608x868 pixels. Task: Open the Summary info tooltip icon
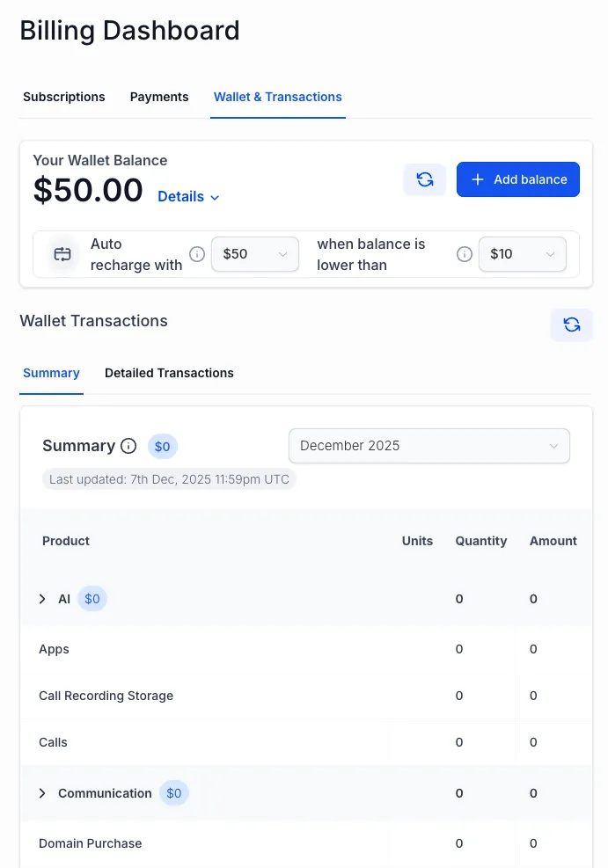coord(128,446)
